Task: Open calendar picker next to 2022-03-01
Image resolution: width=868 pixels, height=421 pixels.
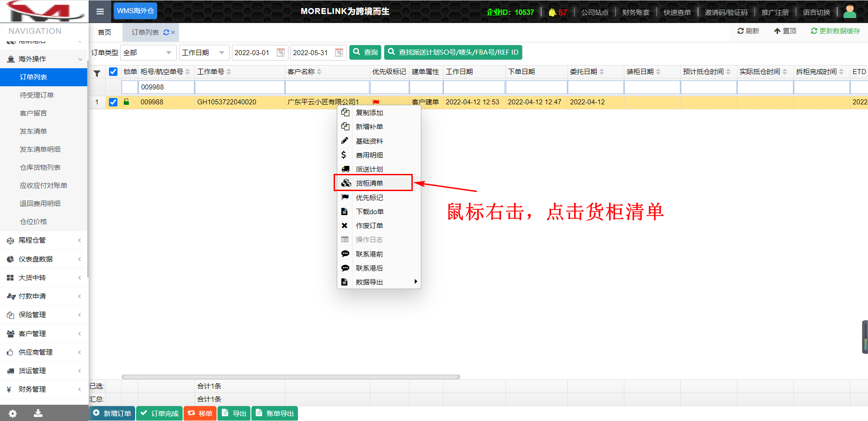Action: 280,52
